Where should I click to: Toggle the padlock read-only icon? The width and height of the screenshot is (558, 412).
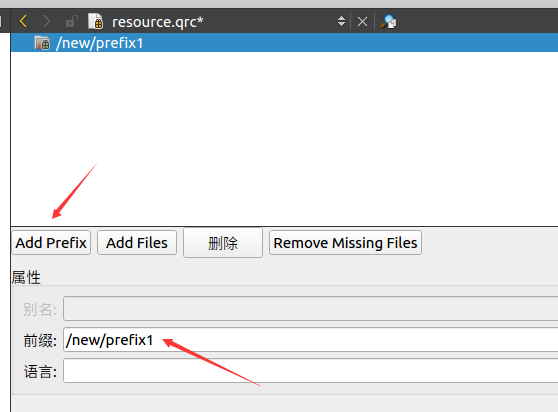[72, 22]
